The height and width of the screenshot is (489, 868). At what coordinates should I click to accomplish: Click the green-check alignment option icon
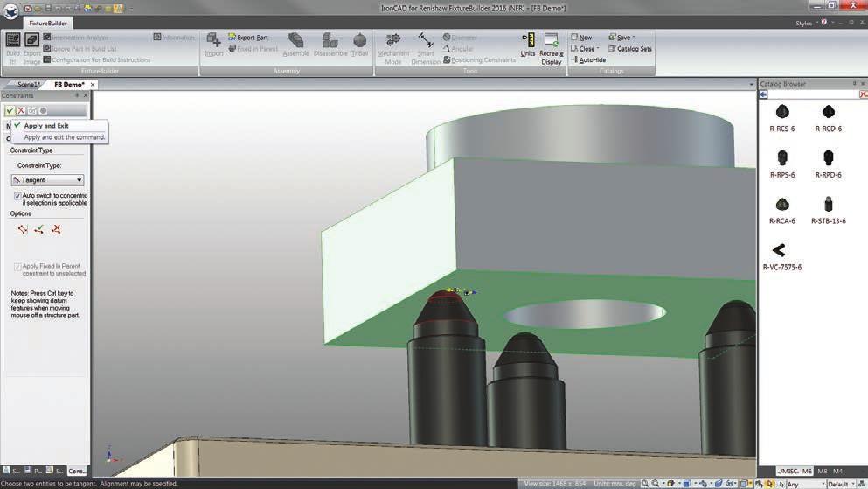pos(38,228)
